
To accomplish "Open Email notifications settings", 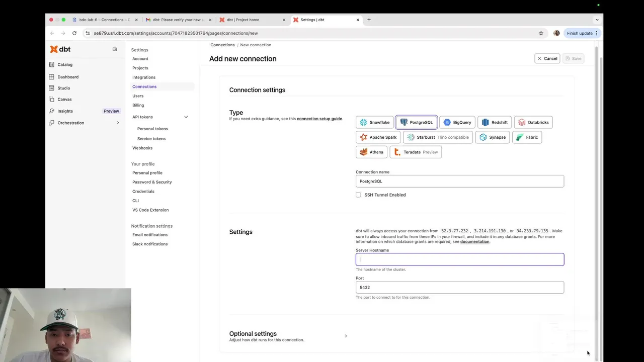I will 150,235.
